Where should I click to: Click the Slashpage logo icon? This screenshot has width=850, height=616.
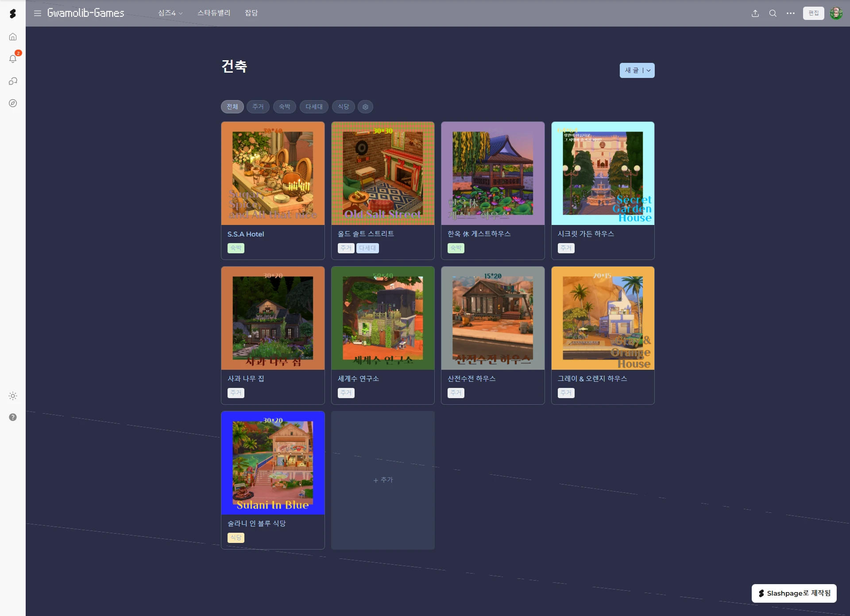[x=13, y=14]
